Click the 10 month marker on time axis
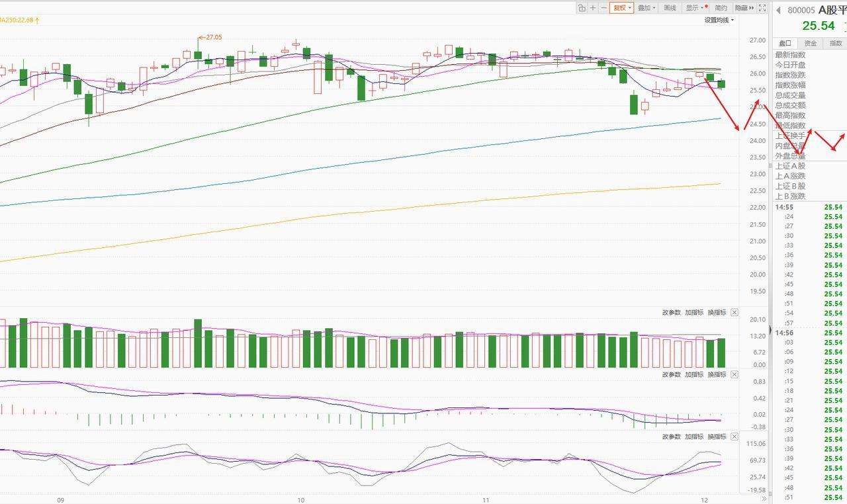The width and height of the screenshot is (847, 504). (301, 500)
